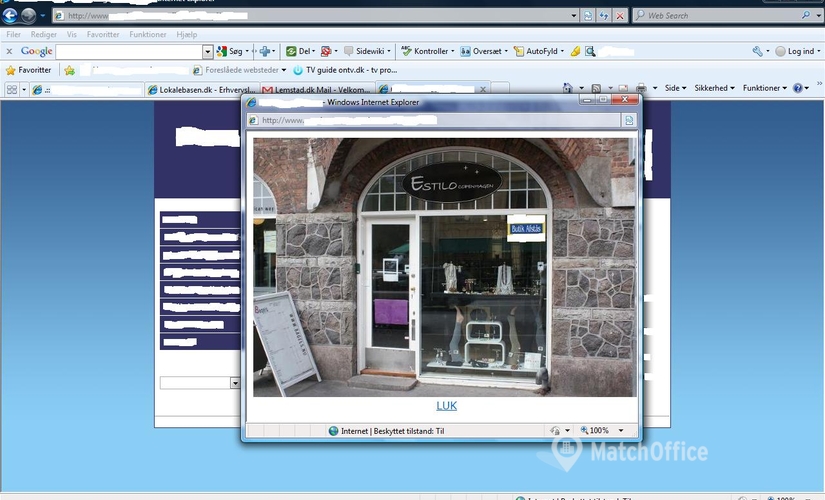Stop loading with the red X icon

coord(620,16)
